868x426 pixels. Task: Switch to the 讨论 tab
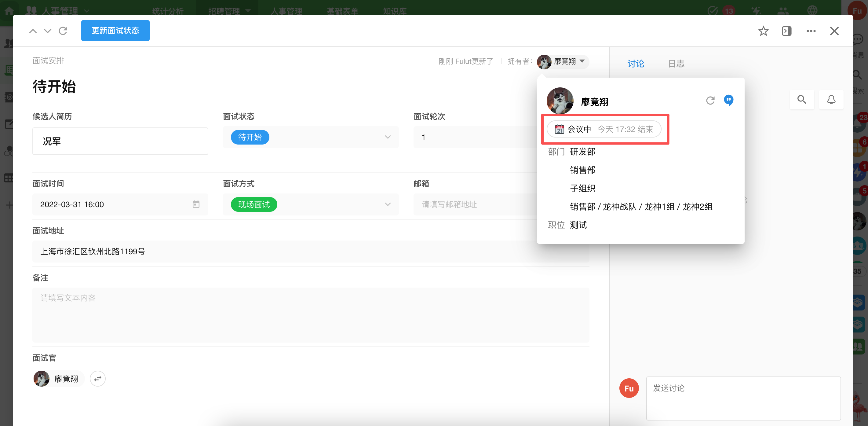636,63
